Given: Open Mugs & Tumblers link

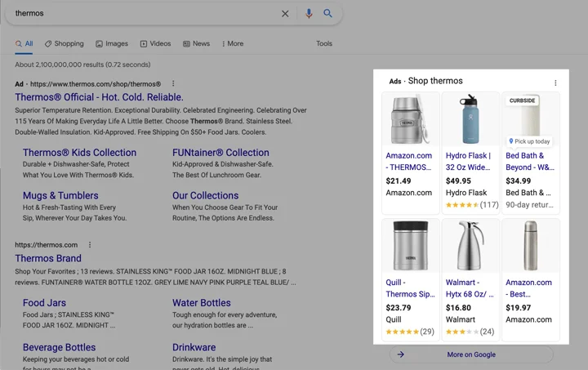Looking at the screenshot, I should [x=60, y=196].
